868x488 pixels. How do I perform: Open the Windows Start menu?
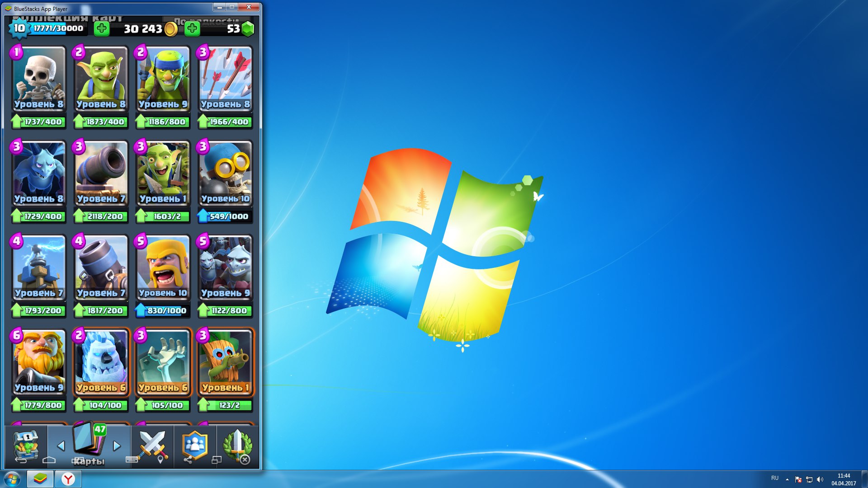click(12, 479)
